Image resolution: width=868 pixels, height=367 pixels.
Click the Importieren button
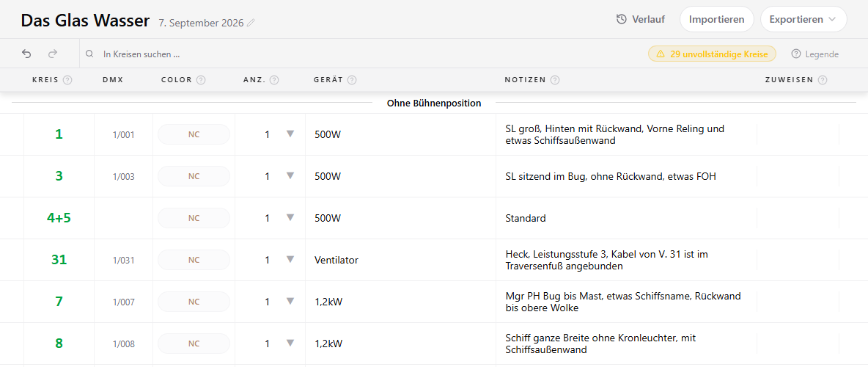(716, 19)
